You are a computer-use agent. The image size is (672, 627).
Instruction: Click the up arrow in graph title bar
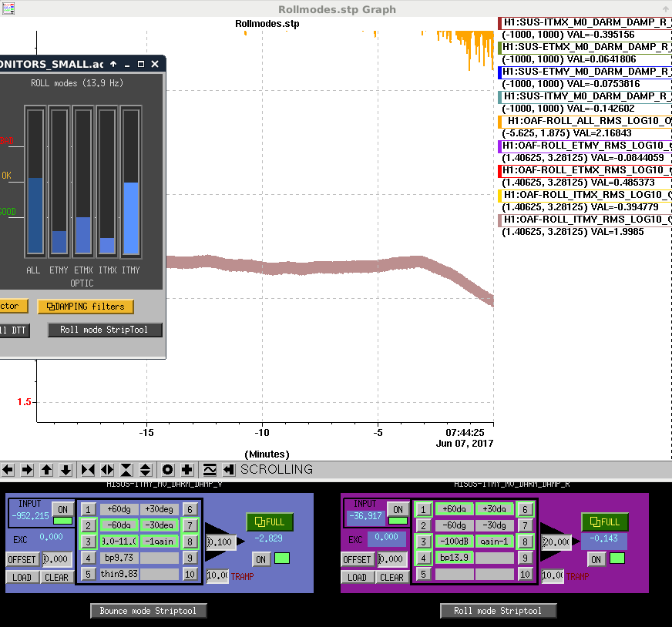666,9
